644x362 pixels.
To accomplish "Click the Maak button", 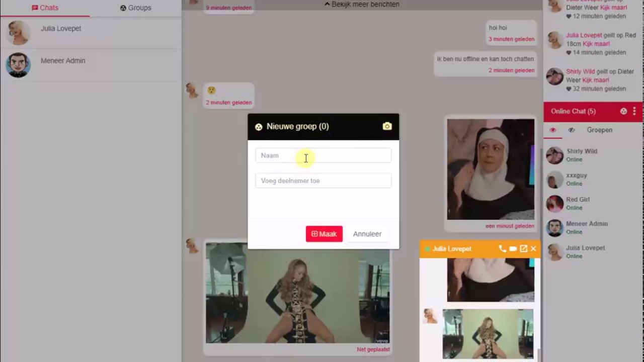I will click(x=324, y=234).
